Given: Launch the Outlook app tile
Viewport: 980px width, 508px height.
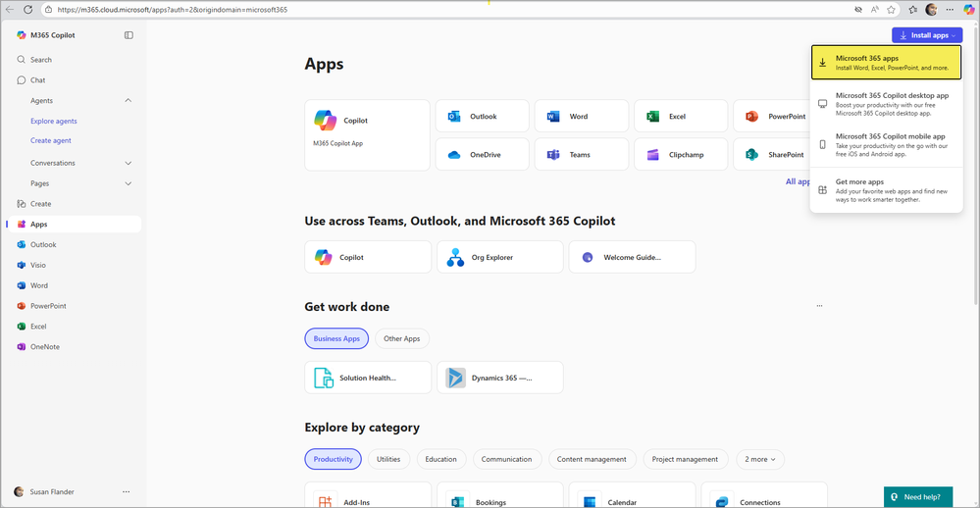Looking at the screenshot, I should [482, 117].
